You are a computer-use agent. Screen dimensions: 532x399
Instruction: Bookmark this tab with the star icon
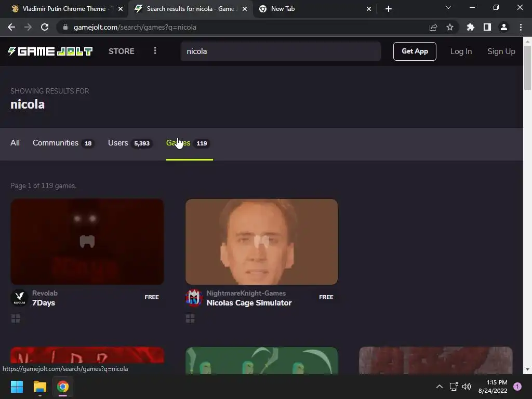coord(450,27)
